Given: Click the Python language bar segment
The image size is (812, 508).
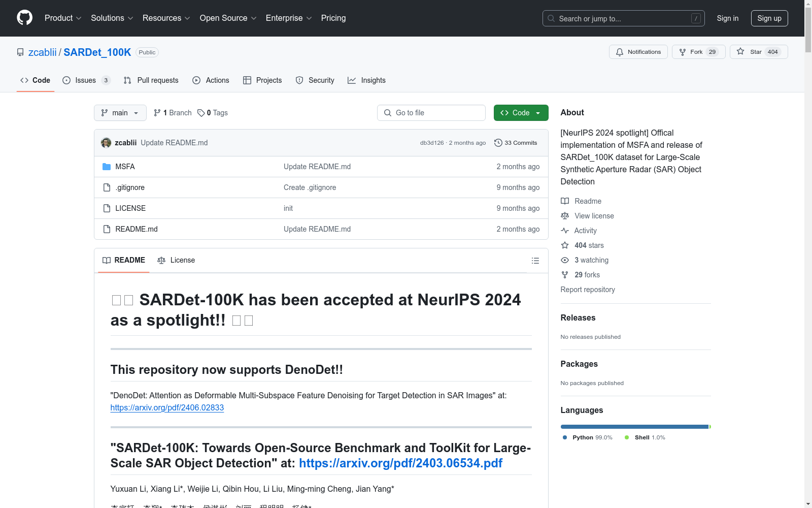Looking at the screenshot, I should (x=634, y=427).
